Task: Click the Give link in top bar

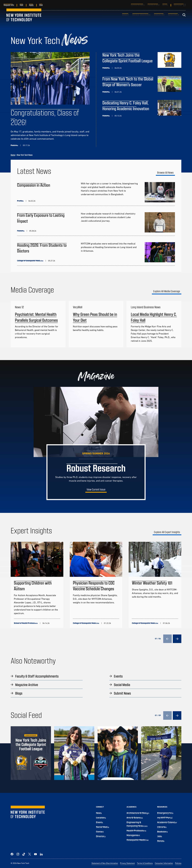Action: click(41, 5)
